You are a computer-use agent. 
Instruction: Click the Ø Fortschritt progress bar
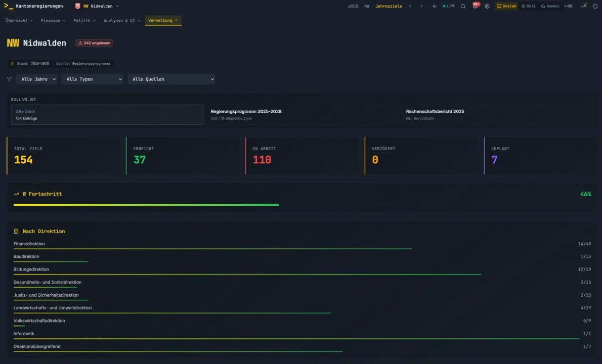(x=302, y=205)
